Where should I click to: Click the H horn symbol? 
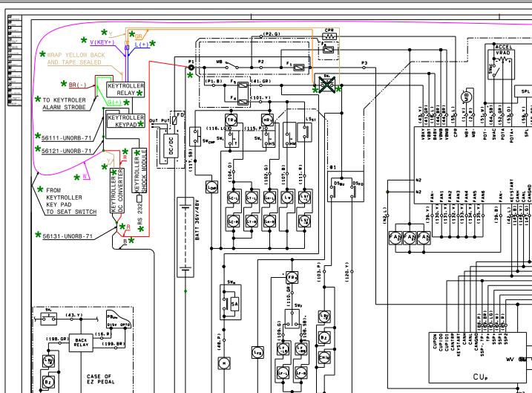coord(224,363)
